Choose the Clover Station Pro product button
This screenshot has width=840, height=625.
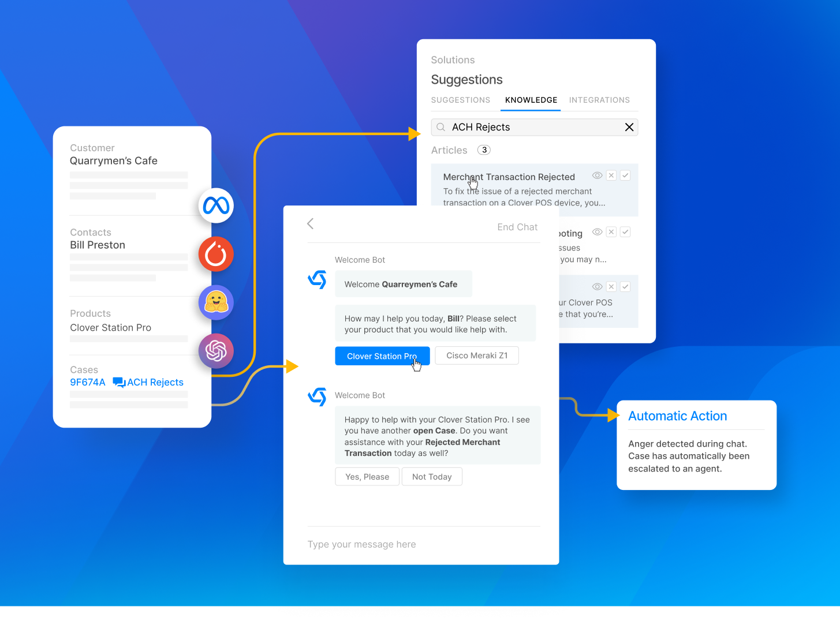pyautogui.click(x=382, y=356)
